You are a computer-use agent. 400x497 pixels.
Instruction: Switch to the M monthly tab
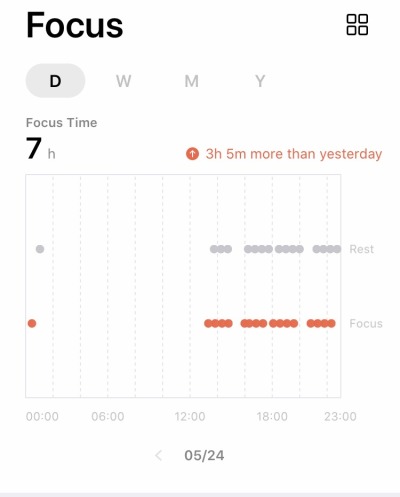tap(192, 81)
